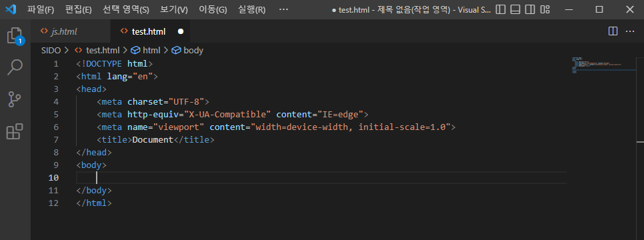Toggle secondary side bar layout icon
The height and width of the screenshot is (240, 644).
tap(530, 9)
